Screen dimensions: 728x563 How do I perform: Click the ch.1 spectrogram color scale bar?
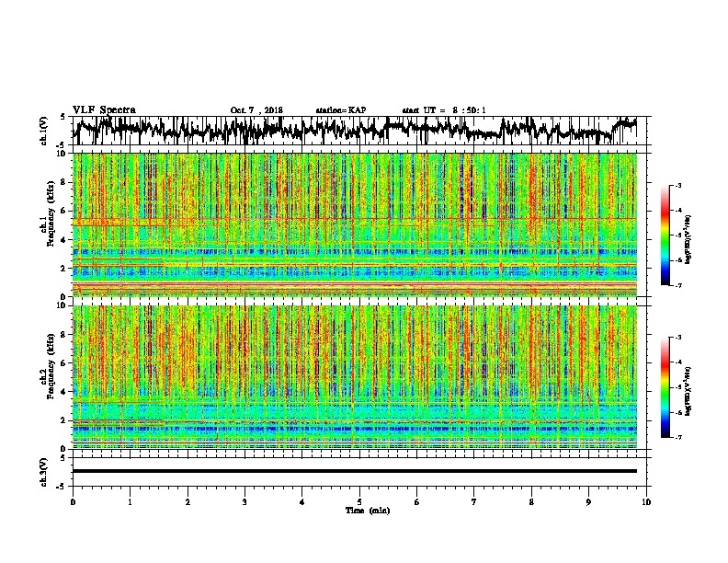[x=665, y=236]
